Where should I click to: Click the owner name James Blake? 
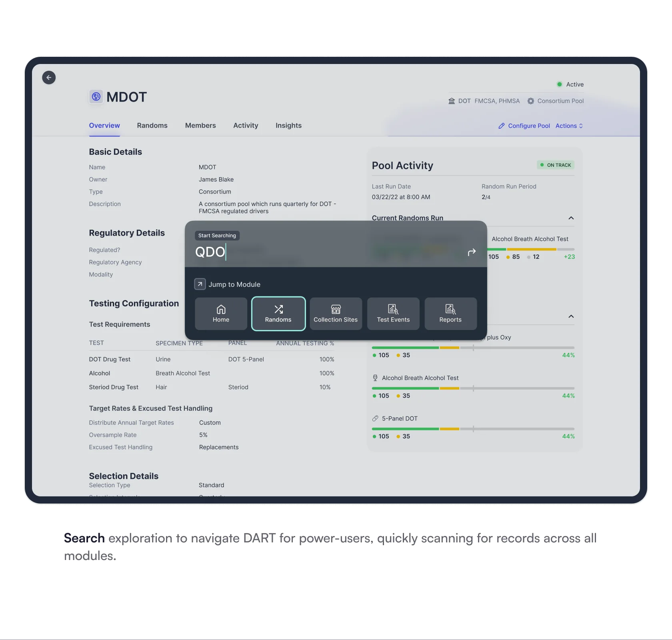tap(216, 180)
